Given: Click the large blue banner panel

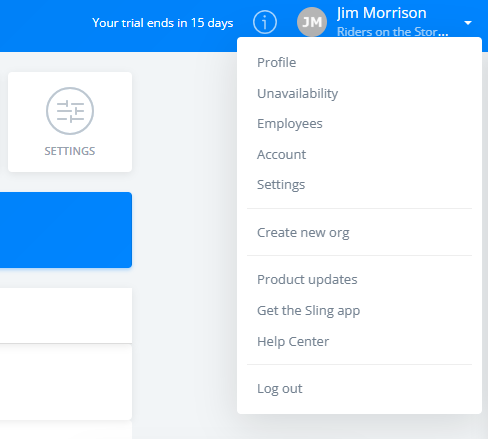Looking at the screenshot, I should click(x=66, y=230).
